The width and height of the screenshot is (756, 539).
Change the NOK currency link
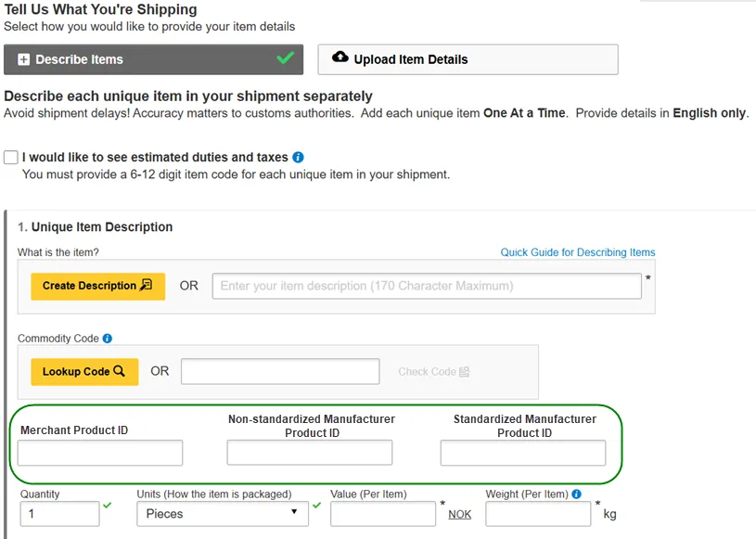[459, 514]
